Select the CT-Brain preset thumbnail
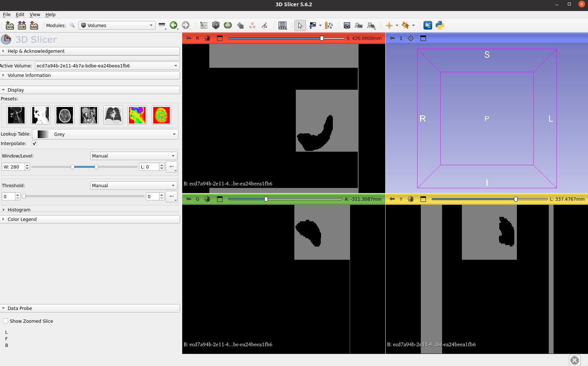Screen dimensions: 588x366 pyautogui.click(x=65, y=115)
